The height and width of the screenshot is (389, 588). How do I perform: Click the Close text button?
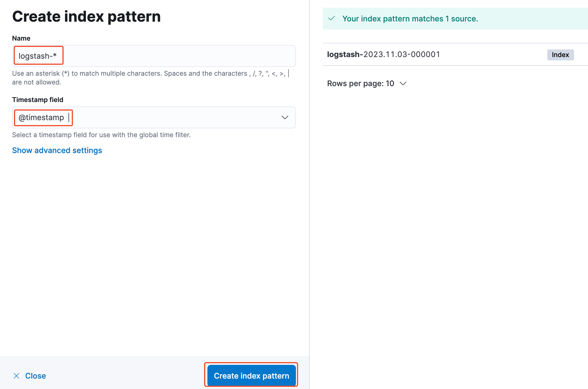tap(35, 376)
